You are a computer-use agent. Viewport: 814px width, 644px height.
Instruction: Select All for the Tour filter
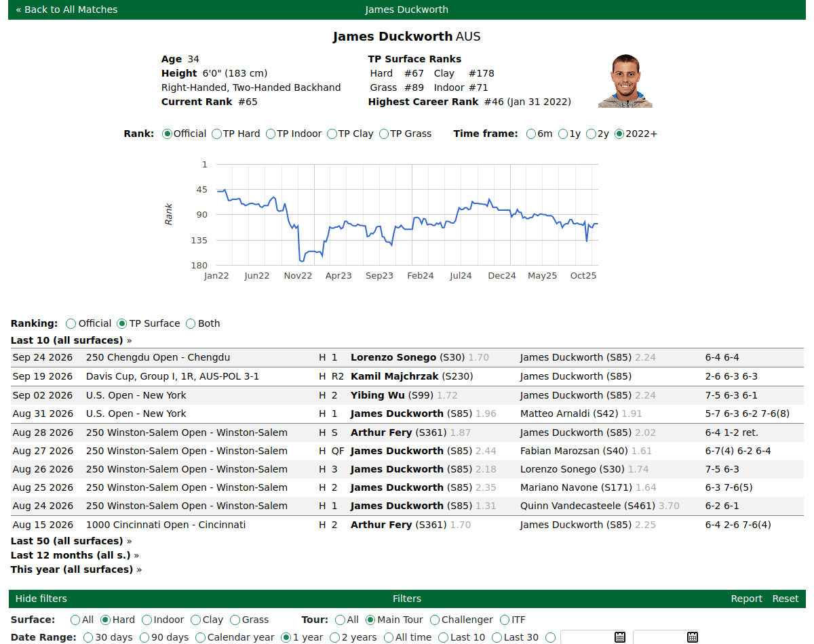(341, 620)
